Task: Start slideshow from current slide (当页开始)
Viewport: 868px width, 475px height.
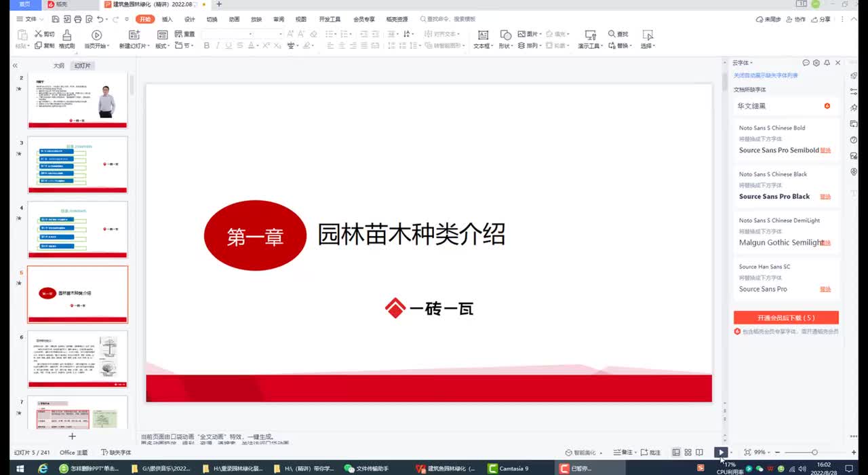Action: (x=96, y=39)
